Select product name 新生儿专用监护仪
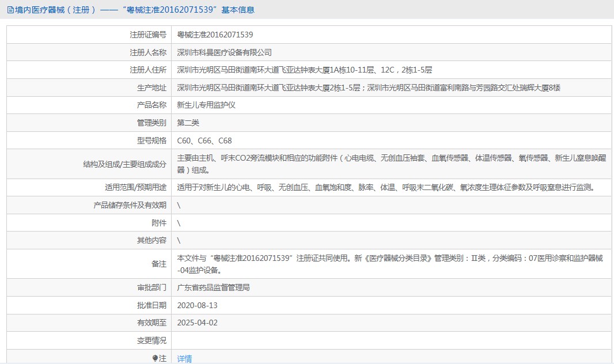The width and height of the screenshot is (614, 364). tap(206, 105)
